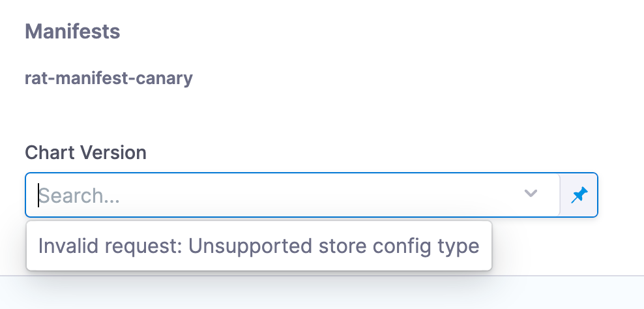The height and width of the screenshot is (309, 644).
Task: Click the blue pin icon
Action: (579, 195)
